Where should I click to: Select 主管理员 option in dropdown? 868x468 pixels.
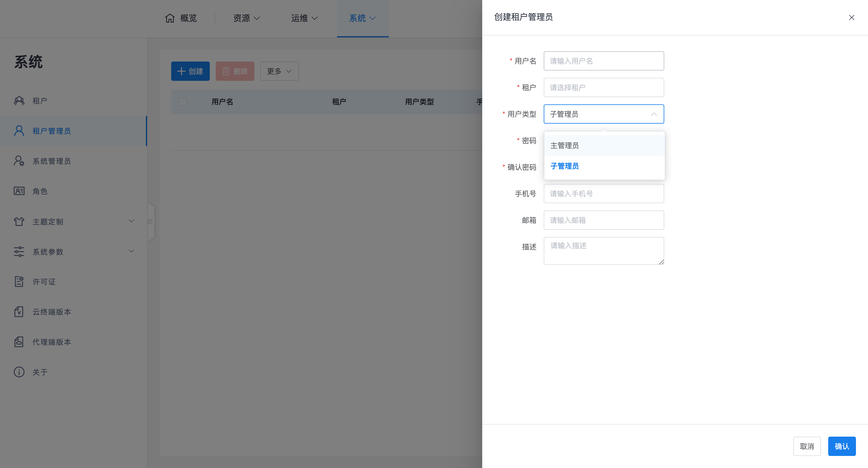[x=605, y=145]
